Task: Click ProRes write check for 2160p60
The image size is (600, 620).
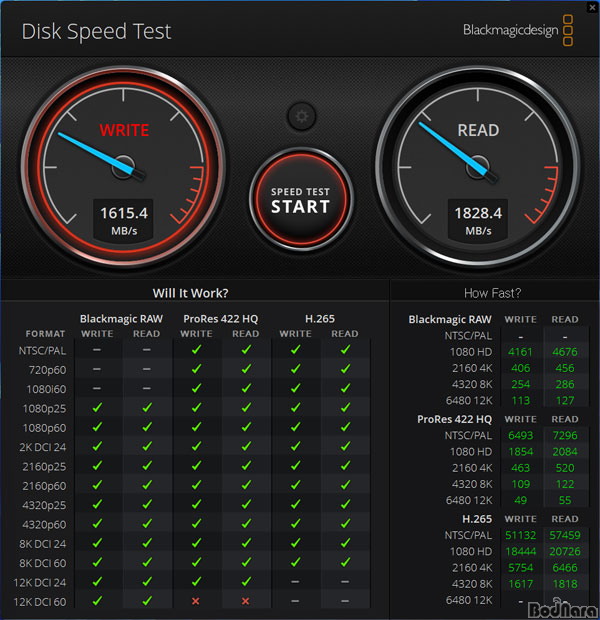Action: [196, 485]
